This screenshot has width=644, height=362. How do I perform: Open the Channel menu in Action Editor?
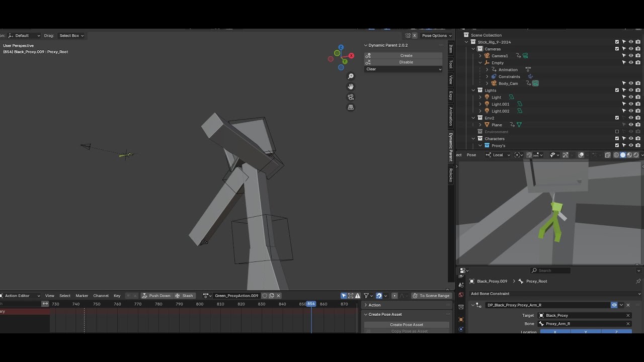coord(101,296)
